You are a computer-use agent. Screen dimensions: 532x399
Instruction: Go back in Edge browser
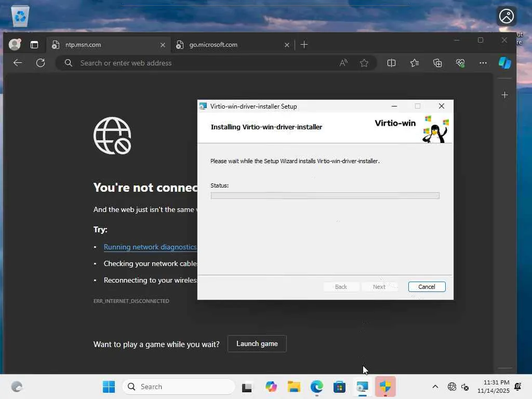click(x=18, y=63)
